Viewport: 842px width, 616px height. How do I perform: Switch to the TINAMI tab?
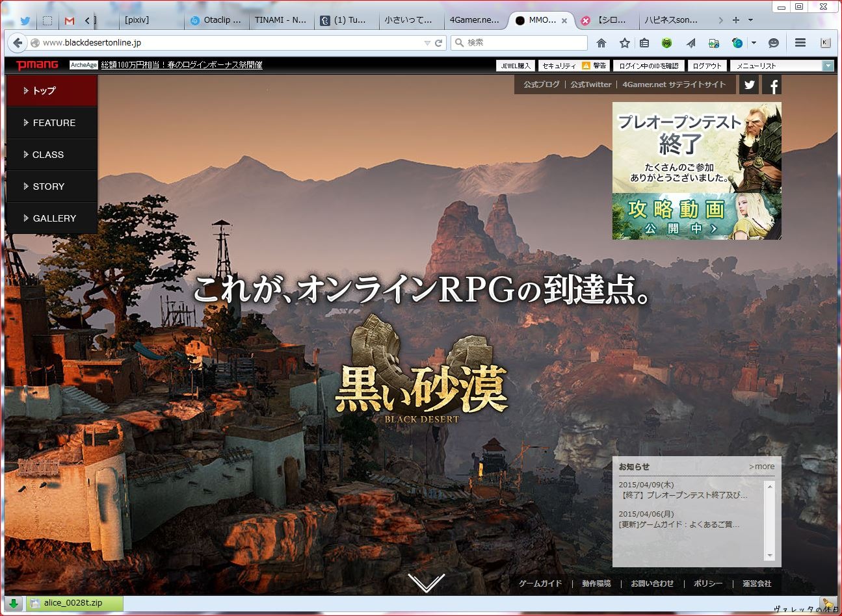pyautogui.click(x=281, y=20)
